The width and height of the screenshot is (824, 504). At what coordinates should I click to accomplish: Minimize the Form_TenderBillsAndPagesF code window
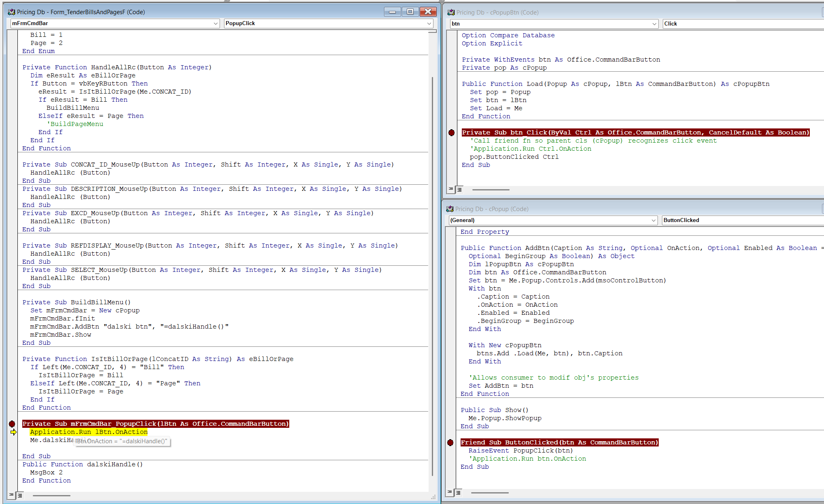(x=392, y=12)
